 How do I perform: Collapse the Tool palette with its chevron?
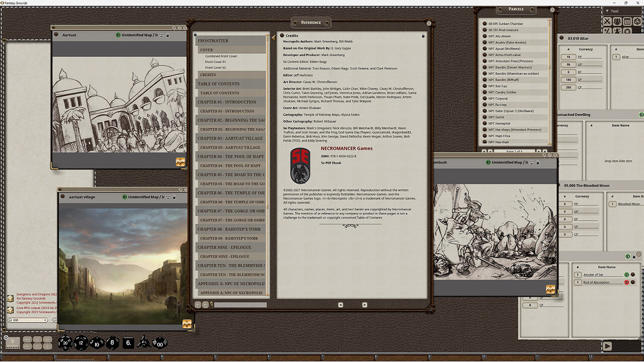tap(607, 11)
